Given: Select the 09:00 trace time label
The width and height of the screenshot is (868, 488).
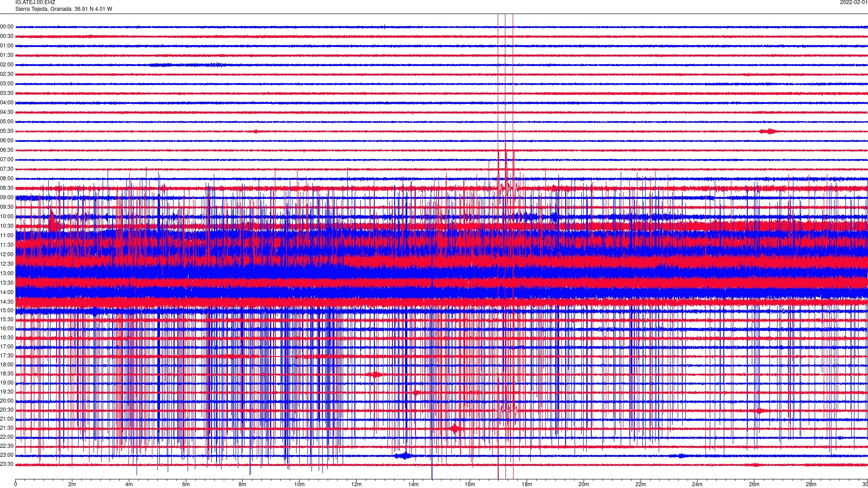Looking at the screenshot, I should click(x=7, y=198).
